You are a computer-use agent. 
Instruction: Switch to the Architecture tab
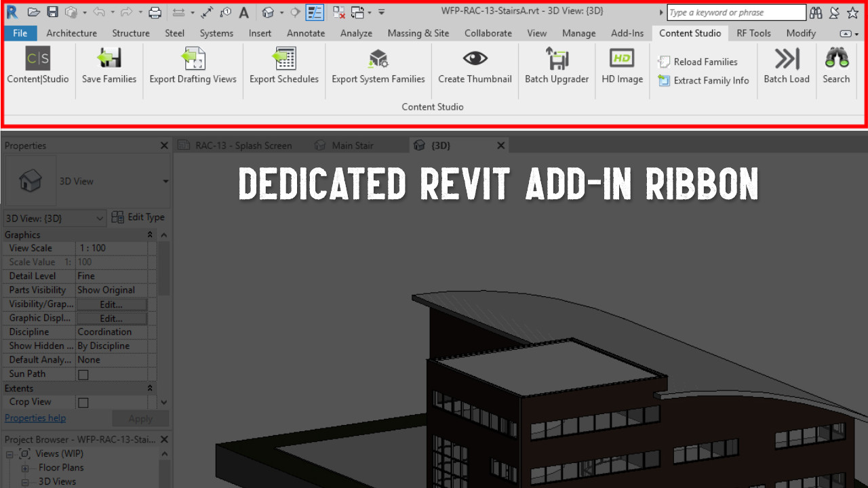[72, 33]
